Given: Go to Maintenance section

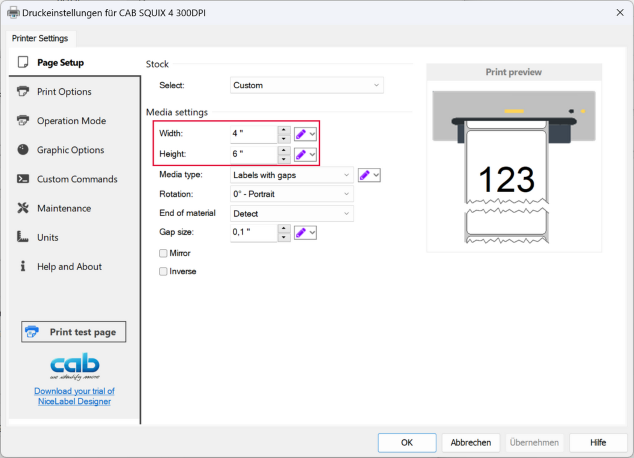Looking at the screenshot, I should point(64,208).
